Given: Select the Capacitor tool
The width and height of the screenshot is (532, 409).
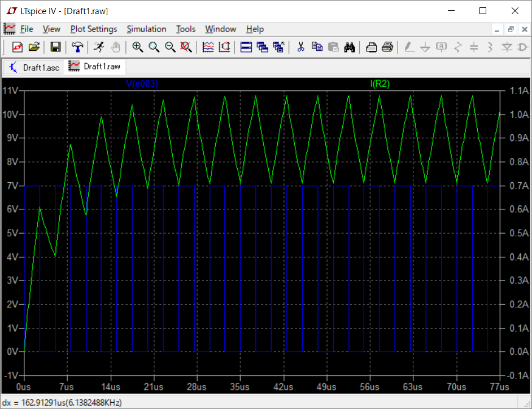Looking at the screenshot, I should [x=474, y=47].
